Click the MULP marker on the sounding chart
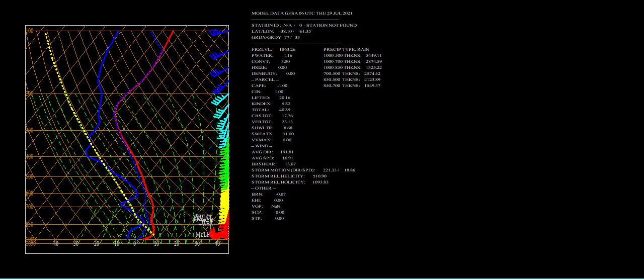Image resolution: width=644 pixels, height=279 pixels. (201, 235)
